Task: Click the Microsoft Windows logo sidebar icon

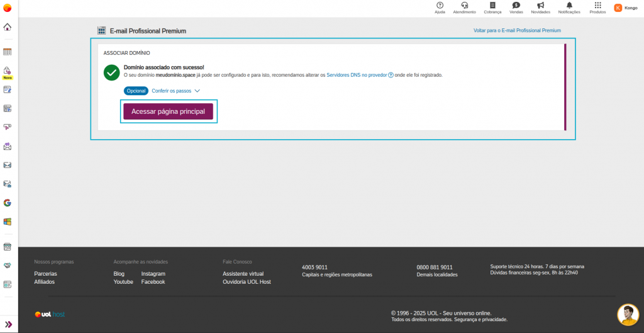Action: [8, 222]
